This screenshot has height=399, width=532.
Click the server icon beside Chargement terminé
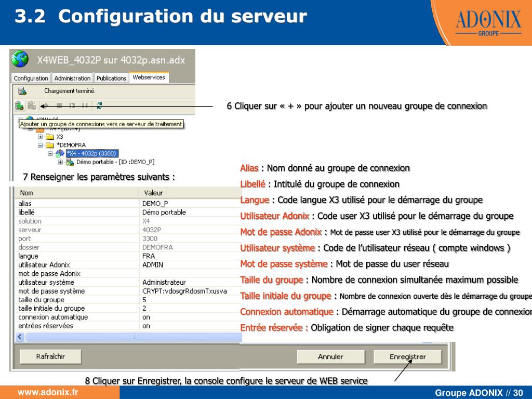22,91
